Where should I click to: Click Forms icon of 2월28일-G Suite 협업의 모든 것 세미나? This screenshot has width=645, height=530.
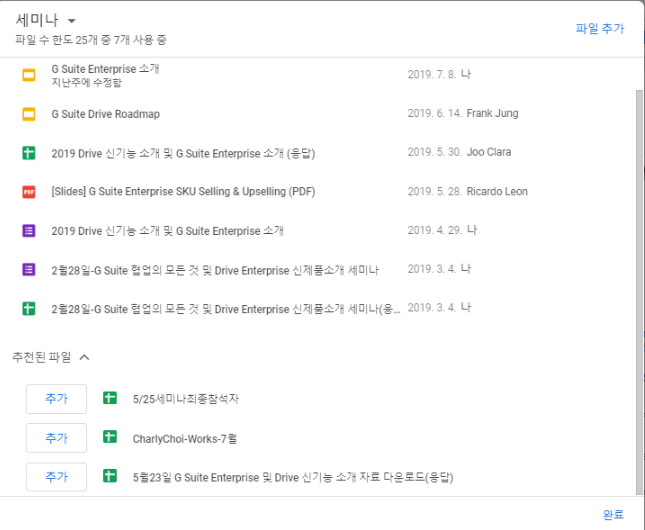(x=29, y=270)
